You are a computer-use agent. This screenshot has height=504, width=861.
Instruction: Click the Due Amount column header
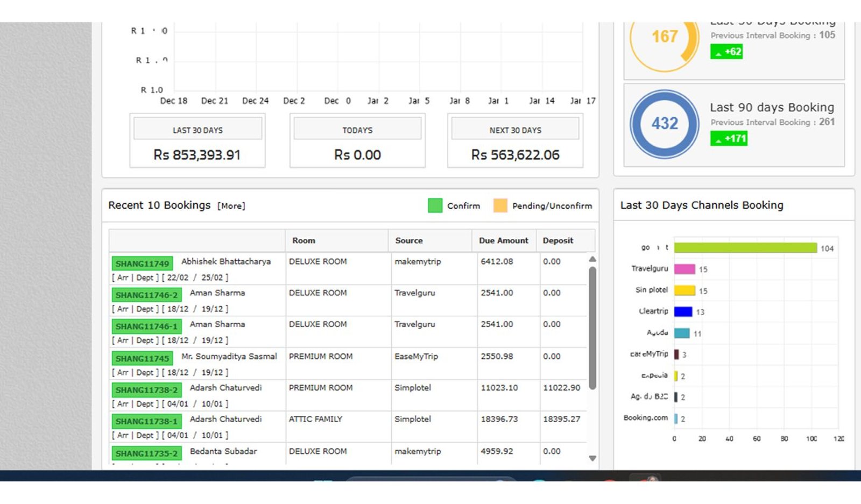point(504,240)
